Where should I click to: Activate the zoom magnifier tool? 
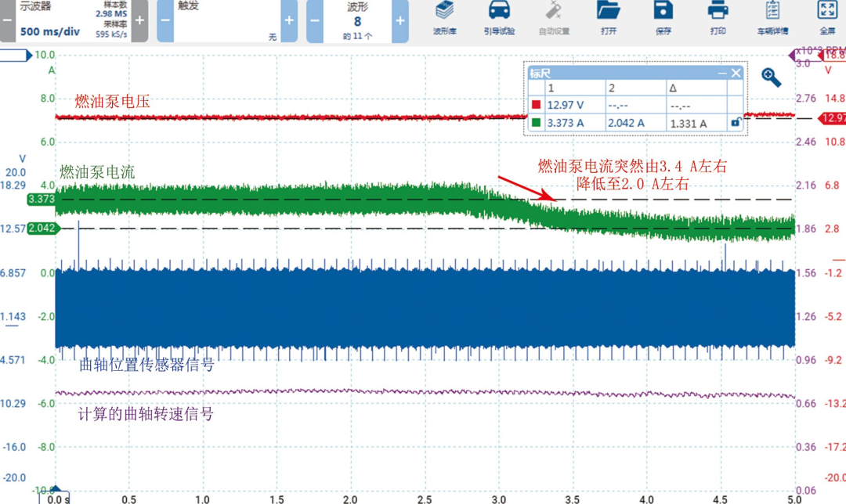tap(769, 77)
